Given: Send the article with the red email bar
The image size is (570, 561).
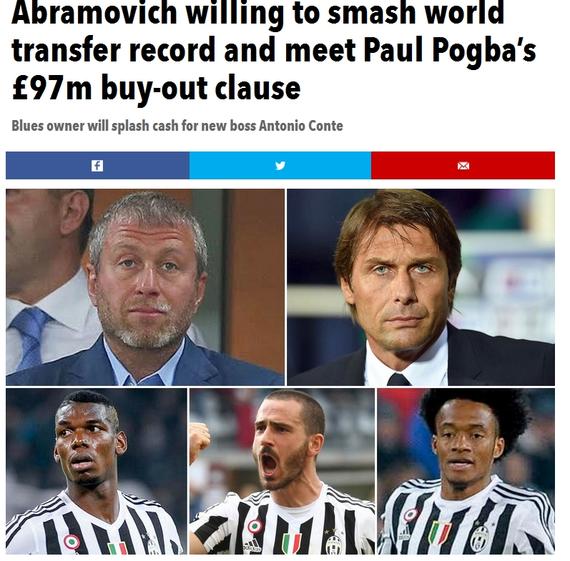Looking at the screenshot, I should 463,165.
